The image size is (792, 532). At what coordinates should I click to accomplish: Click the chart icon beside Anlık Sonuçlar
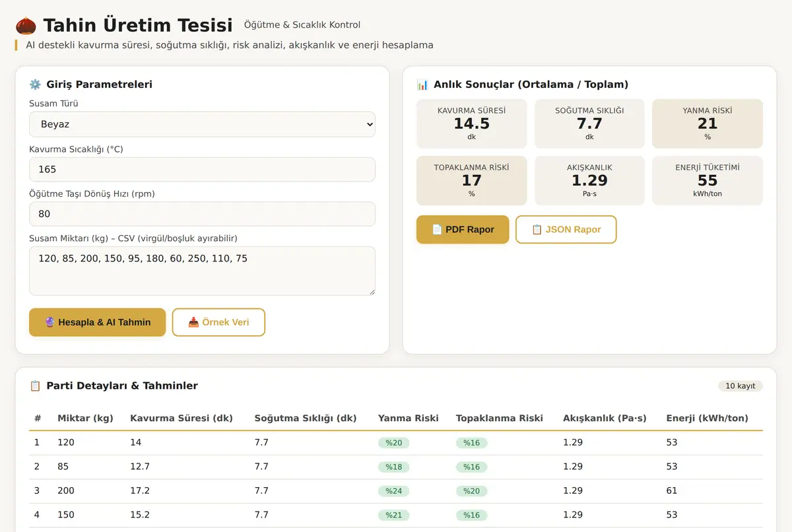tap(422, 84)
